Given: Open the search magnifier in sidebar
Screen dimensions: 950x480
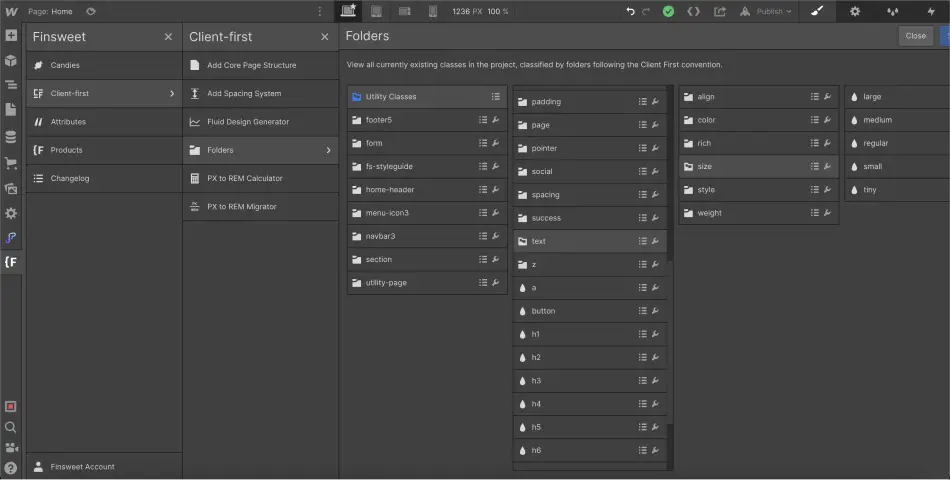Looking at the screenshot, I should coord(11,427).
